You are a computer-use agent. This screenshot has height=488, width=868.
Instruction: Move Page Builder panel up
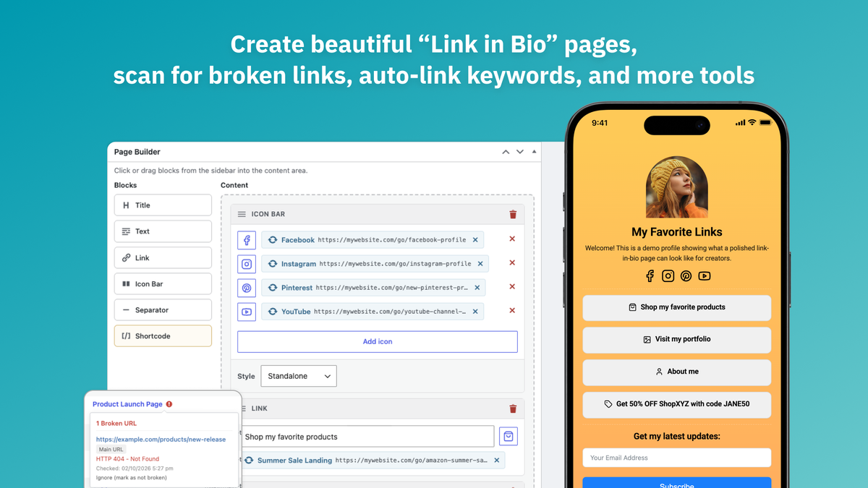pyautogui.click(x=506, y=152)
